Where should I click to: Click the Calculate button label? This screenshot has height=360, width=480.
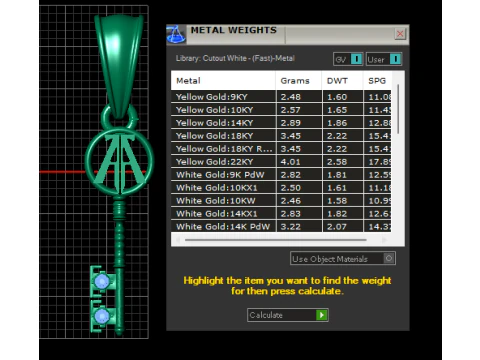tap(266, 315)
